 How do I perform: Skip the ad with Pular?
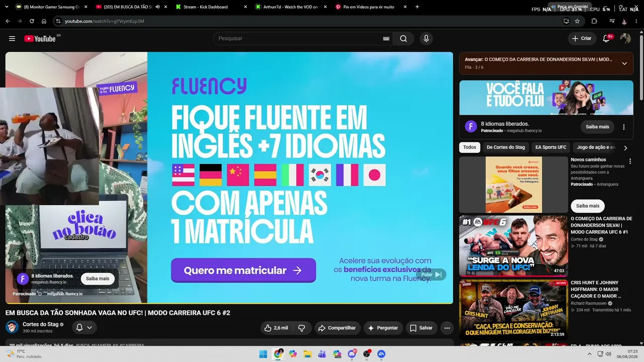(x=431, y=275)
